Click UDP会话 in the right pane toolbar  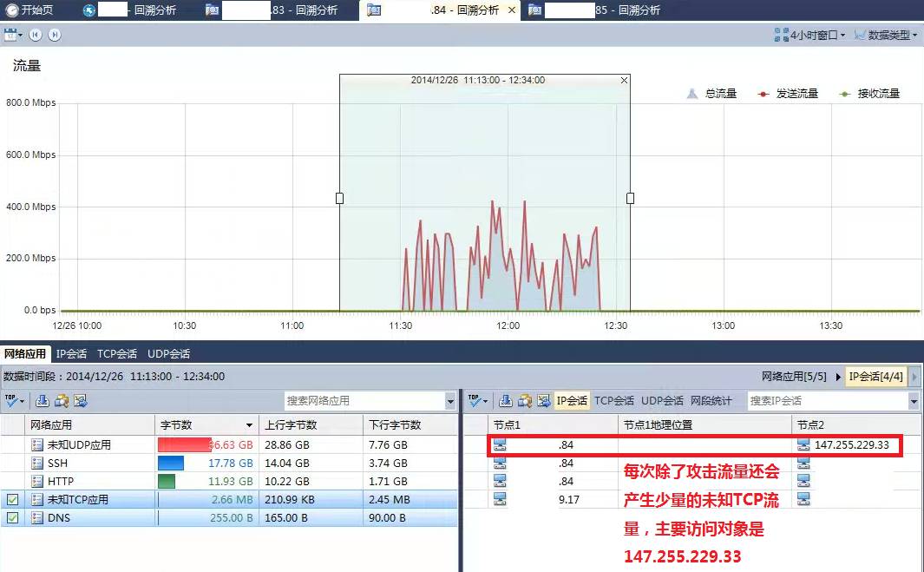coord(662,401)
